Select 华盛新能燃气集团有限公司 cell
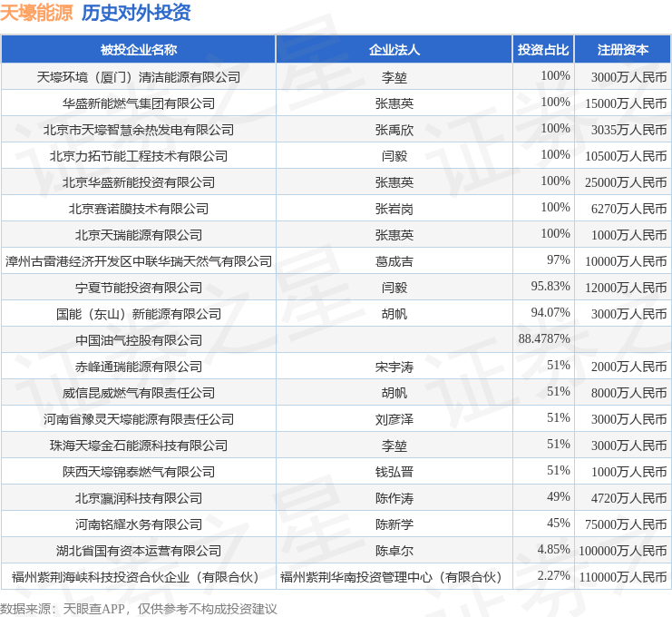672x617 pixels. [x=139, y=103]
